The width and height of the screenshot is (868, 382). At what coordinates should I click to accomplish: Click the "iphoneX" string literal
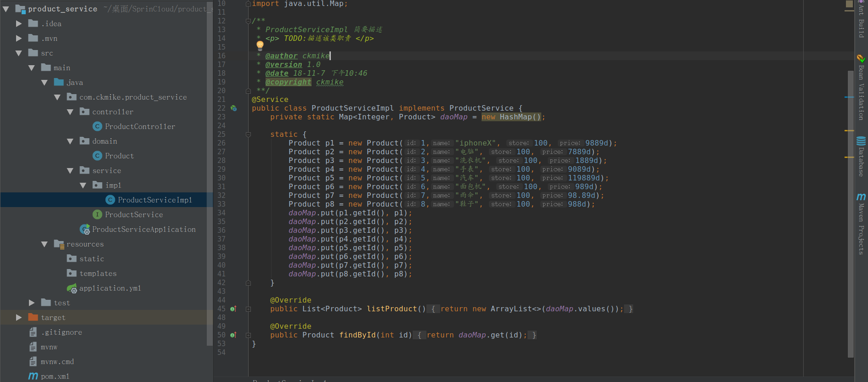(478, 143)
